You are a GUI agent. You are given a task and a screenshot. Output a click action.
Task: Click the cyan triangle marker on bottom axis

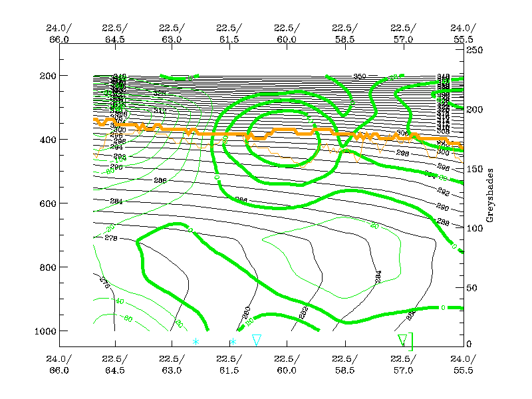pyautogui.click(x=257, y=340)
